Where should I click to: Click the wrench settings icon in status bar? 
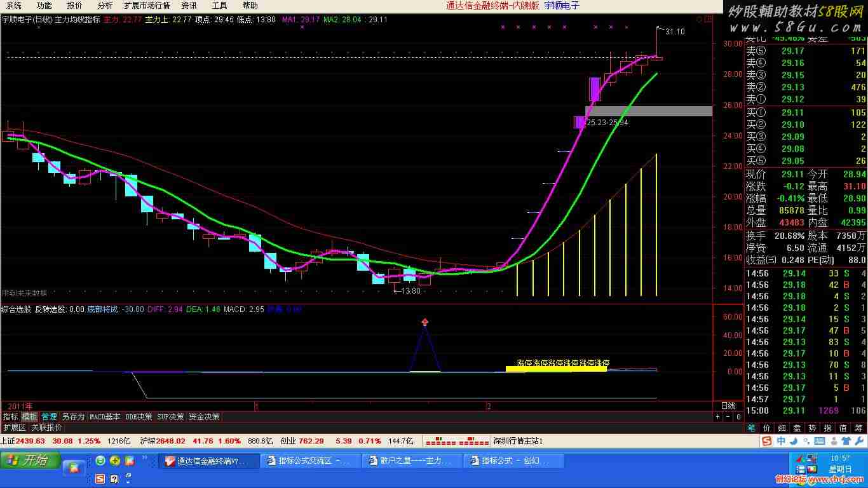pos(860,441)
